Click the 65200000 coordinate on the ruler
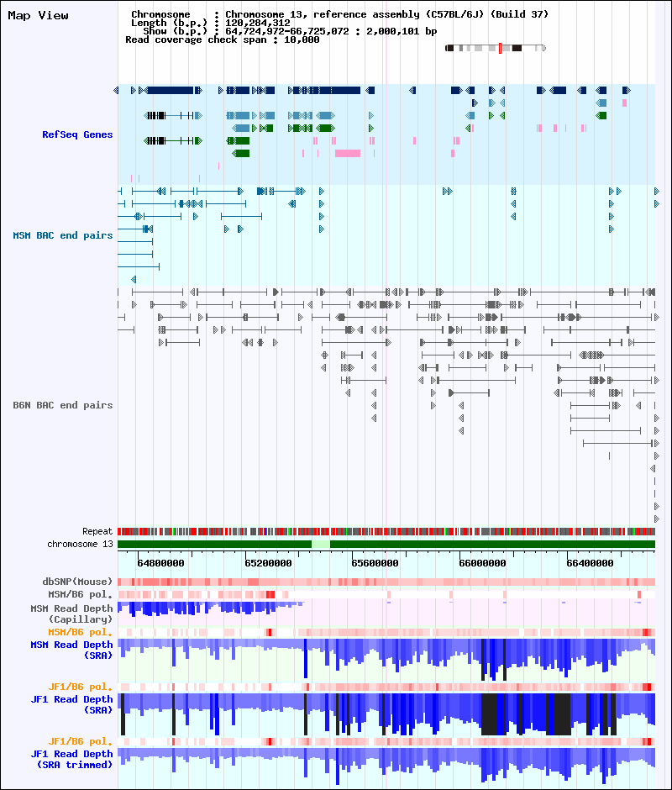Image resolution: width=672 pixels, height=790 pixels. (x=268, y=563)
